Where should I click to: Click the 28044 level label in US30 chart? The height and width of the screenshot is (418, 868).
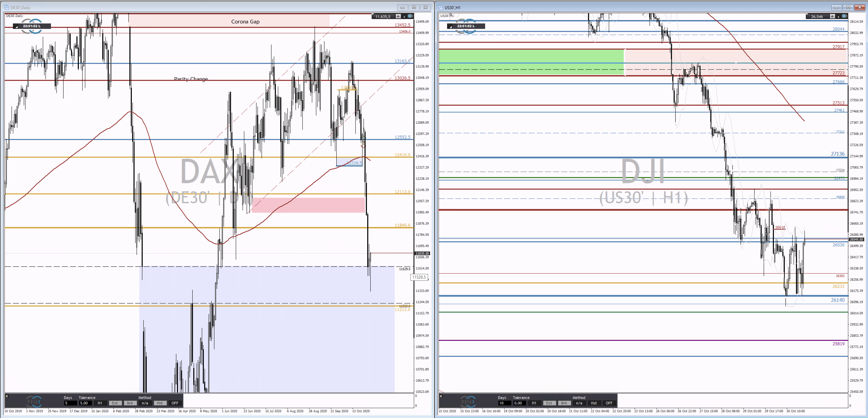click(x=838, y=29)
